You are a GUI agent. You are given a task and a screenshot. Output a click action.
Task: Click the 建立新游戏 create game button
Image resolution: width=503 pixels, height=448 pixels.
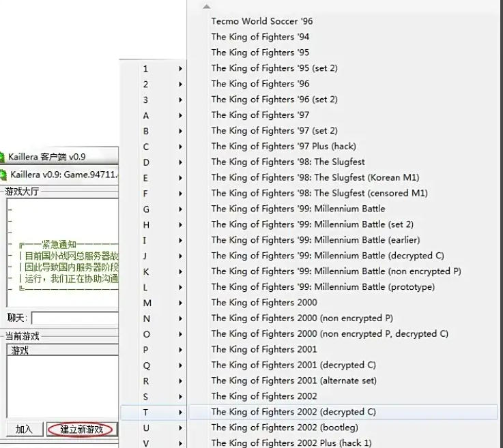(82, 429)
